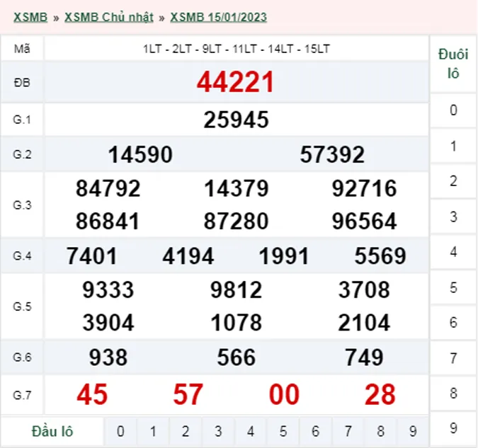Image resolution: width=478 pixels, height=448 pixels.
Task: Select digit 8 in Đuôi lô column
Action: coord(453,393)
